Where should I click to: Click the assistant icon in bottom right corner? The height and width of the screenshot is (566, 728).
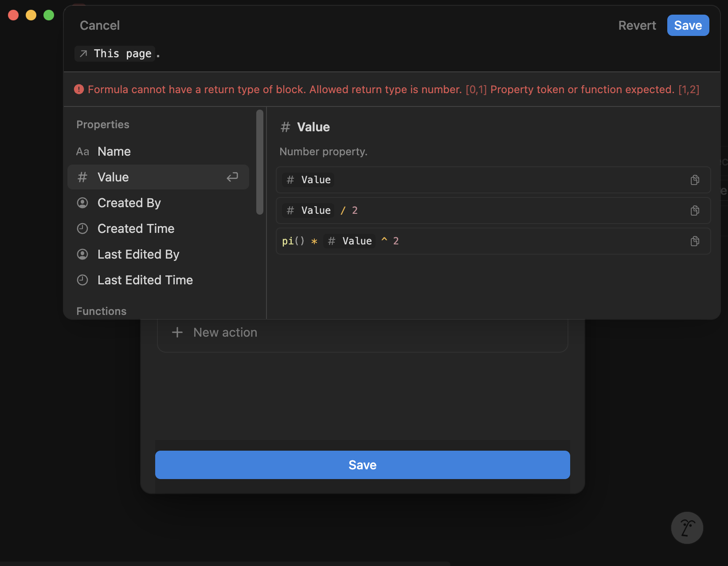[687, 528]
